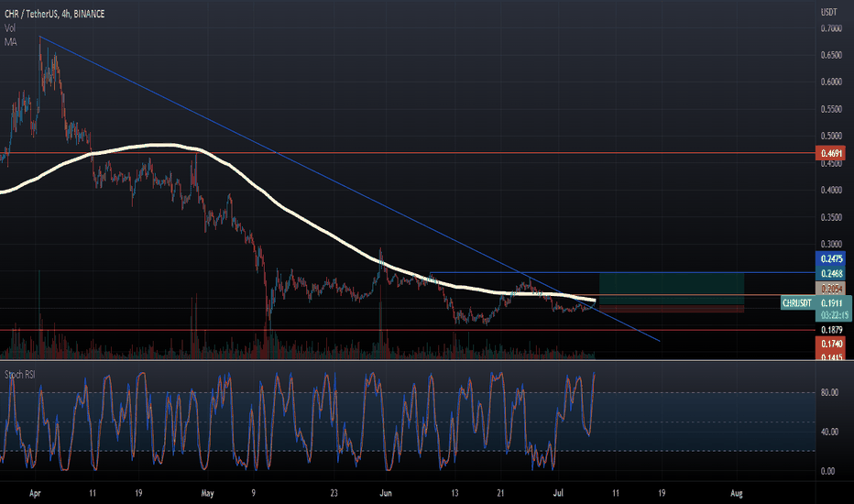Click the Jul date label

pos(558,493)
